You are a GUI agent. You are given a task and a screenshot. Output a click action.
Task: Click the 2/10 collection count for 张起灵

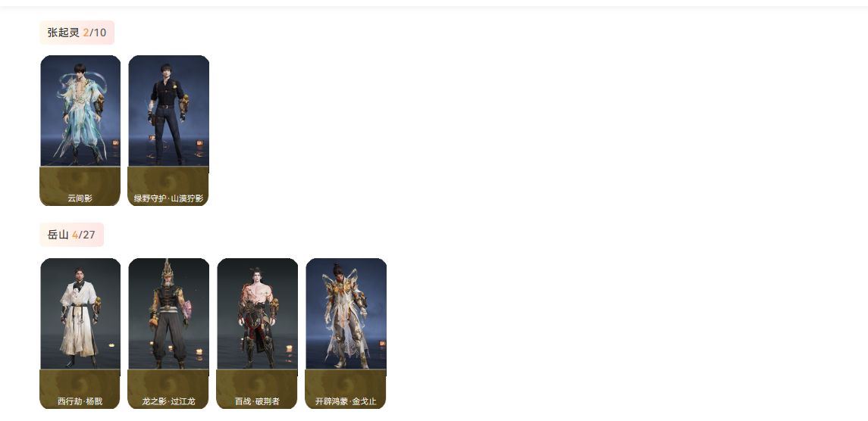tap(95, 33)
